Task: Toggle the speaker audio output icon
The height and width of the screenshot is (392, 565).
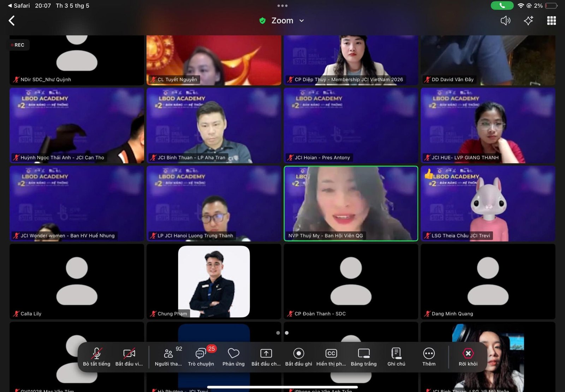Action: pyautogui.click(x=505, y=21)
